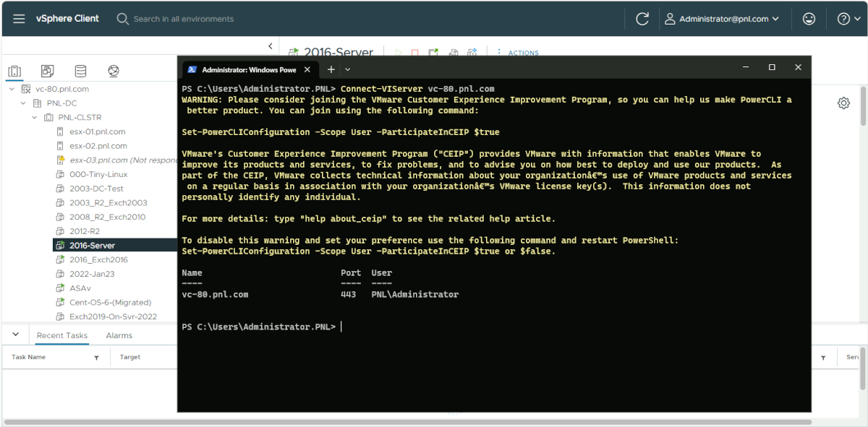Collapse the Recent Tasks bottom panel
The image size is (868, 427).
[x=15, y=335]
